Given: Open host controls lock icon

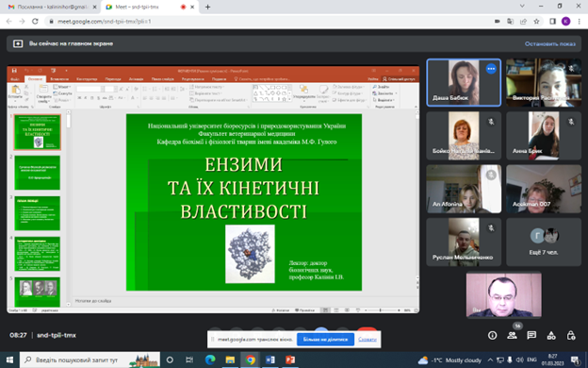Looking at the screenshot, I should (571, 335).
